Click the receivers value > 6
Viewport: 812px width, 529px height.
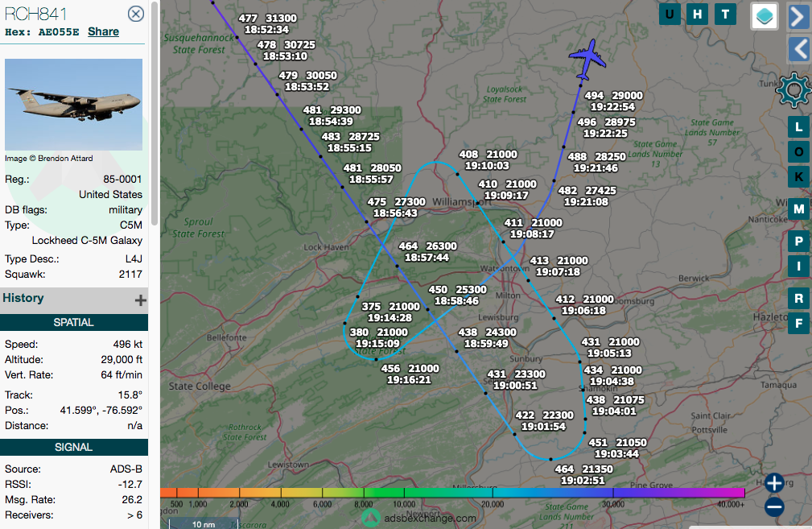click(134, 515)
